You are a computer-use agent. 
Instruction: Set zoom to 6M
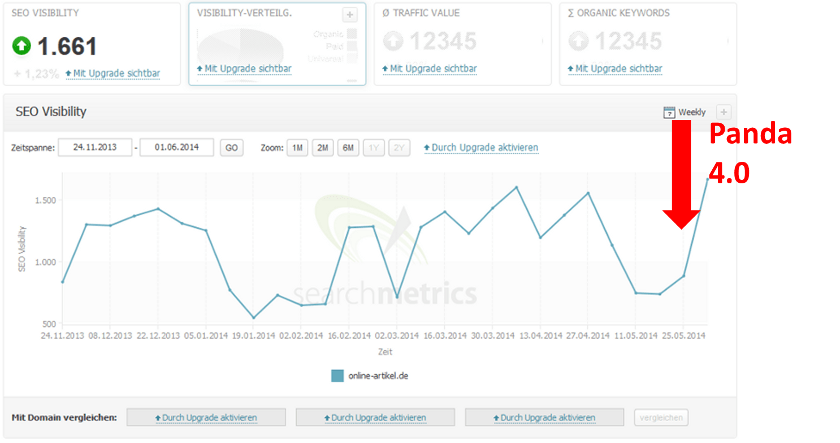click(x=348, y=148)
